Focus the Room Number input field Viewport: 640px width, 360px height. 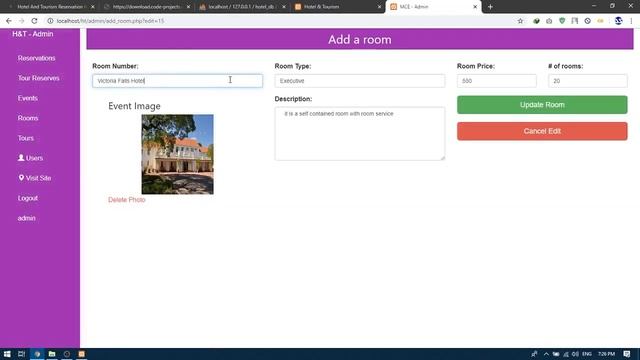tap(178, 81)
